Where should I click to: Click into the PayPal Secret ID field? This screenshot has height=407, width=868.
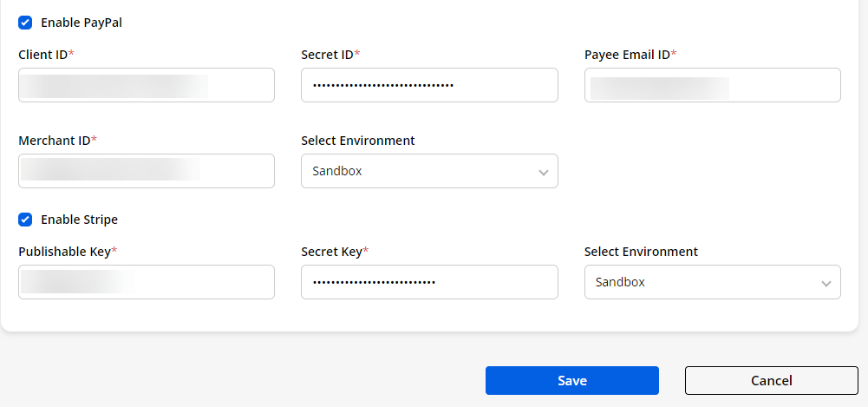pyautogui.click(x=429, y=85)
